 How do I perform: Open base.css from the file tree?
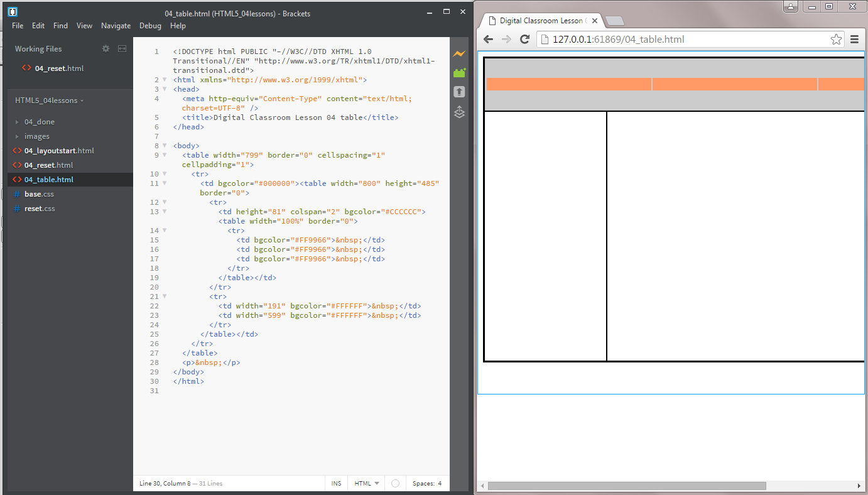[38, 194]
